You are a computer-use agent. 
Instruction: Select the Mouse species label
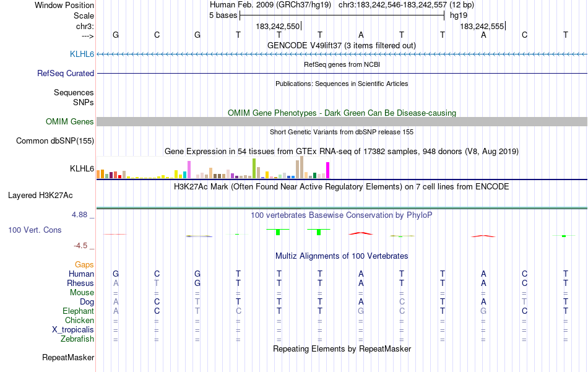(x=82, y=293)
